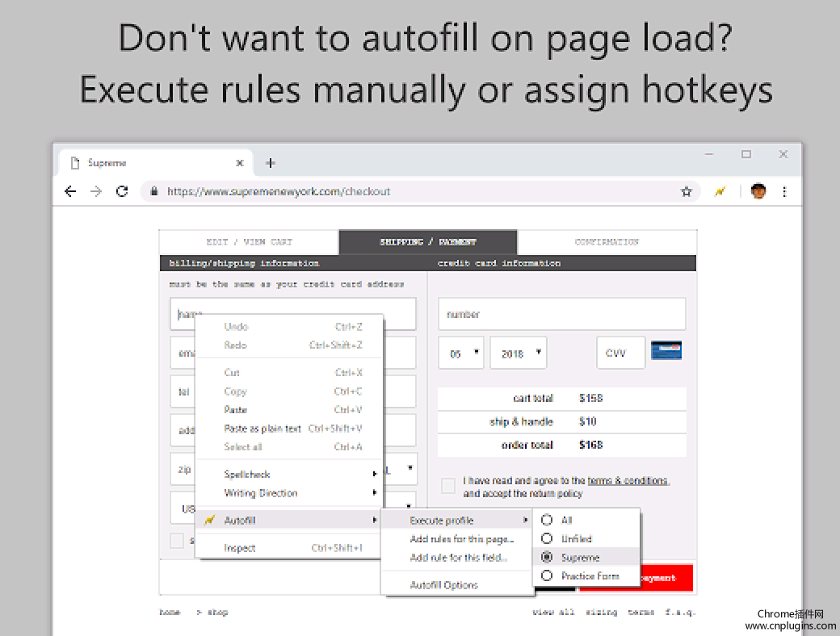Choose Redo from the context menu
Image resolution: width=840 pixels, height=636 pixels.
(x=289, y=345)
